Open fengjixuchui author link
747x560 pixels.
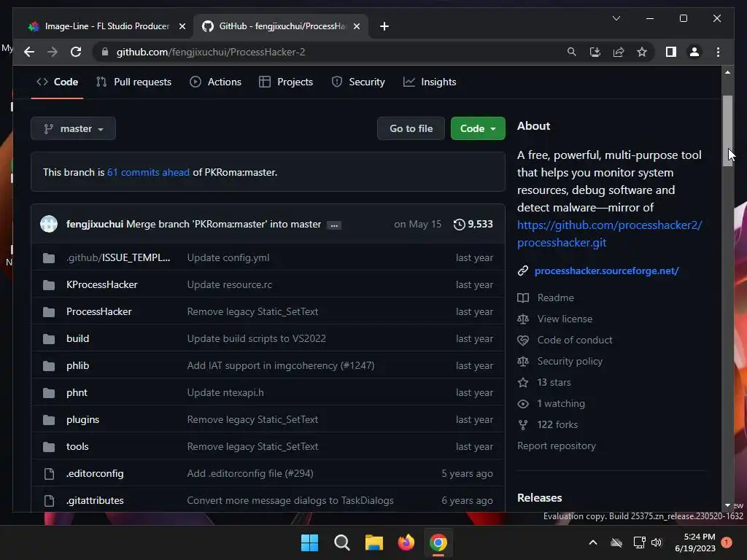point(94,224)
